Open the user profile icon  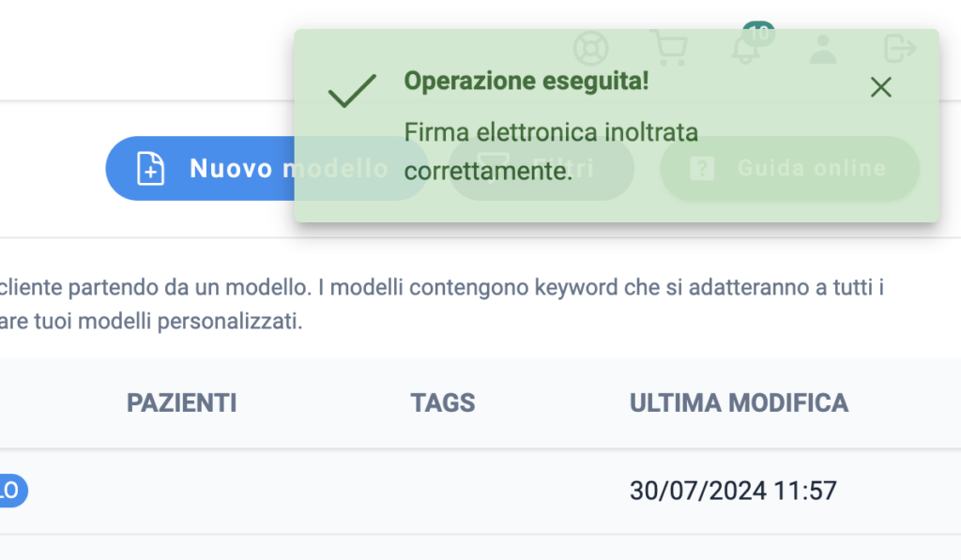pyautogui.click(x=822, y=49)
